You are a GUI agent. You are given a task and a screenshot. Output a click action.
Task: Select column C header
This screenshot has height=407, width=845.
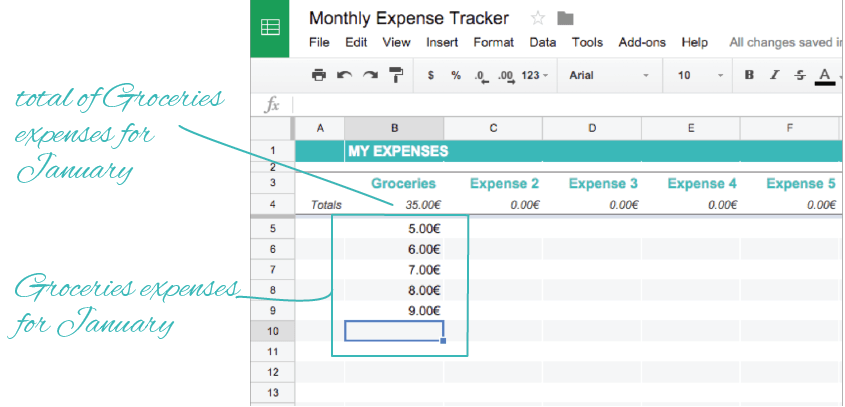point(493,128)
